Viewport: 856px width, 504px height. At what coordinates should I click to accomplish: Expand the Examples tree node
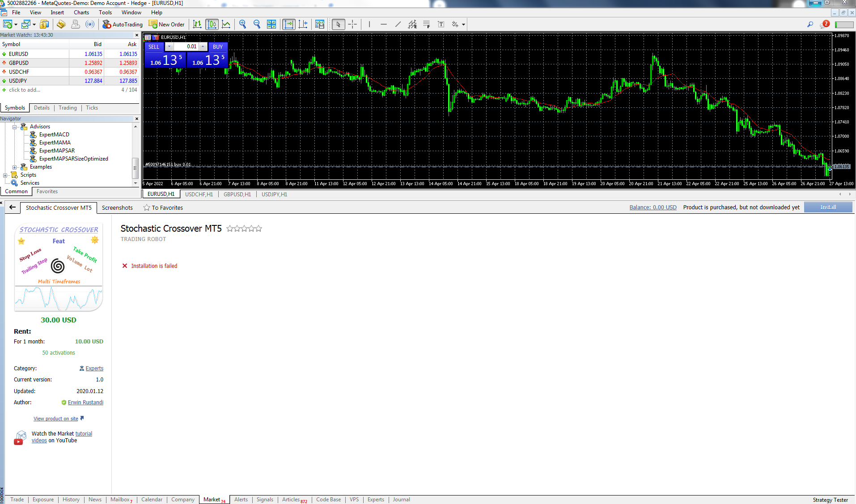tap(15, 167)
